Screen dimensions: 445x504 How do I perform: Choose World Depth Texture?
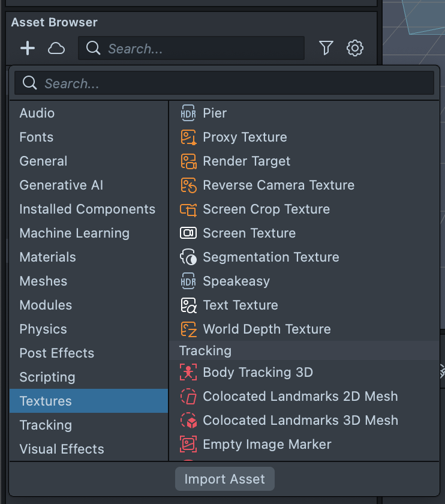[267, 329]
